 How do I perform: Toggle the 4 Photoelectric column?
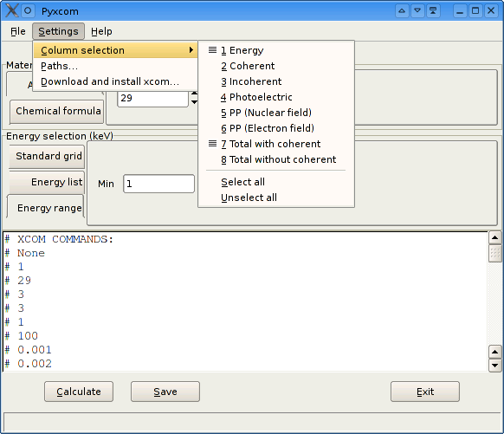276,97
